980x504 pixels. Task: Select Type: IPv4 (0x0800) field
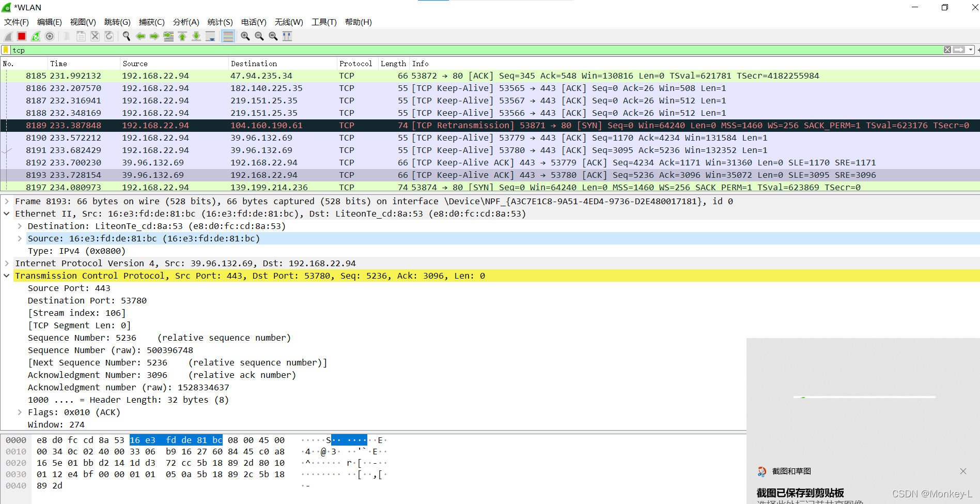[x=76, y=251]
